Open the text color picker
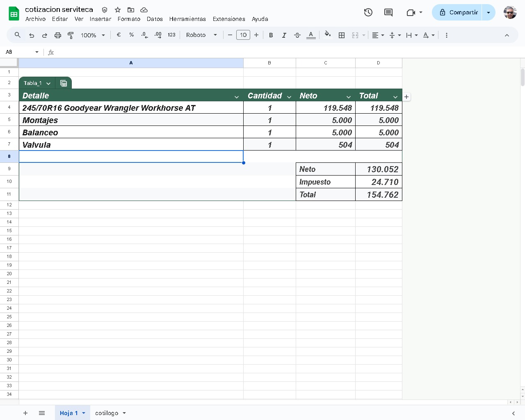Screen dimensions: 525x420 click(x=311, y=35)
